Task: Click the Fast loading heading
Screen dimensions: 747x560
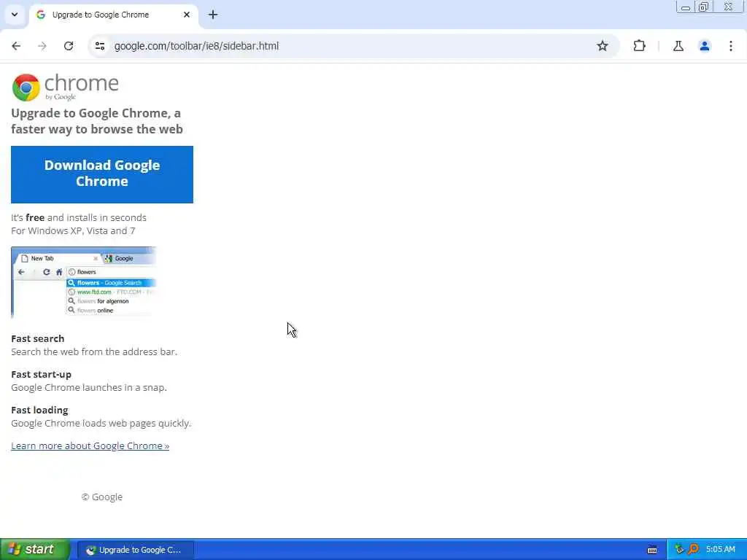Action: (39, 410)
